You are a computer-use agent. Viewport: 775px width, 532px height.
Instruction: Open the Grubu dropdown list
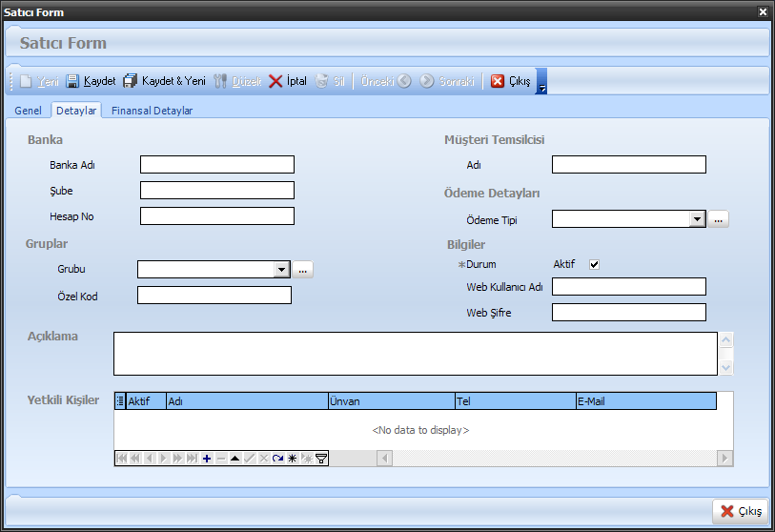click(281, 270)
